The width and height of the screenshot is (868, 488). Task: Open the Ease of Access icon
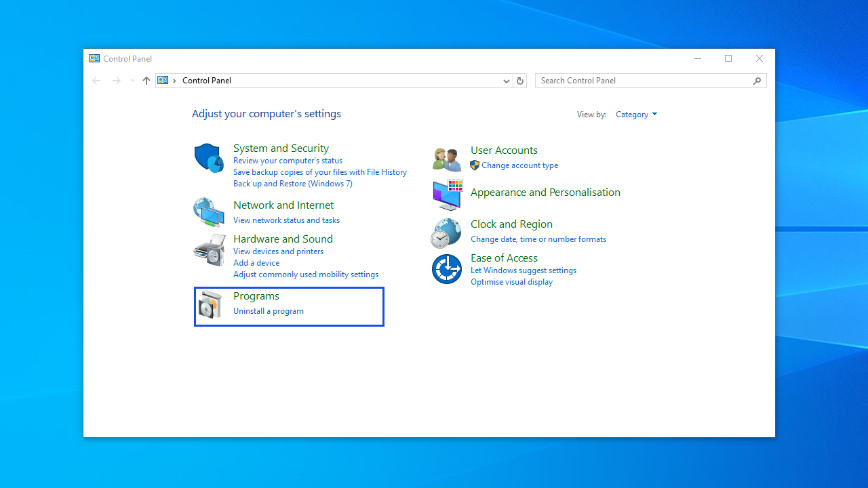coord(447,269)
